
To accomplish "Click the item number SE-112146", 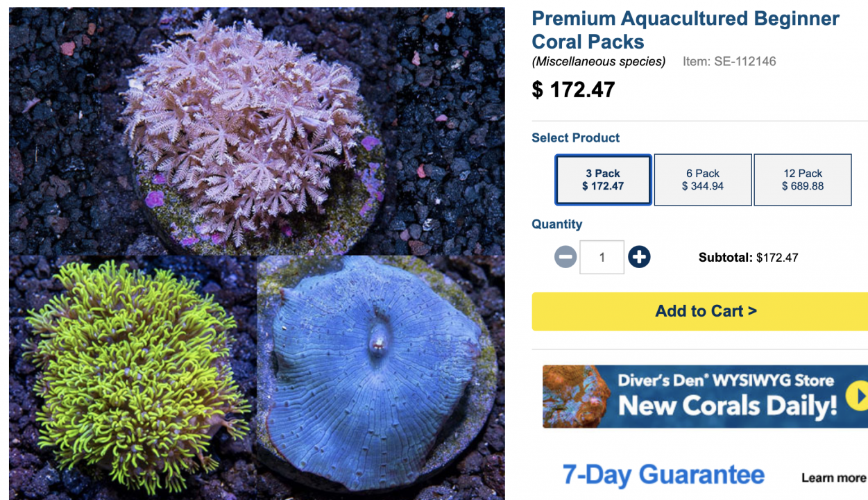I will (729, 61).
